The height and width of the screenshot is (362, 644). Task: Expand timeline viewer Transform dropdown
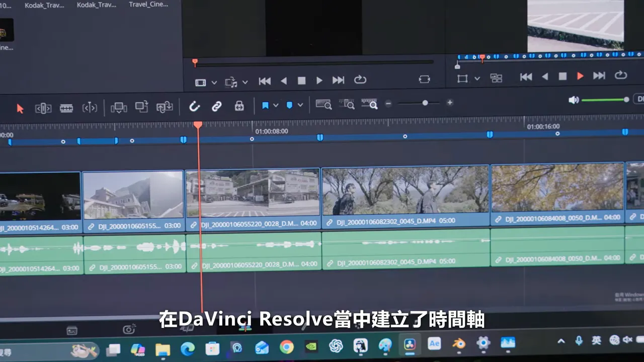(477, 78)
